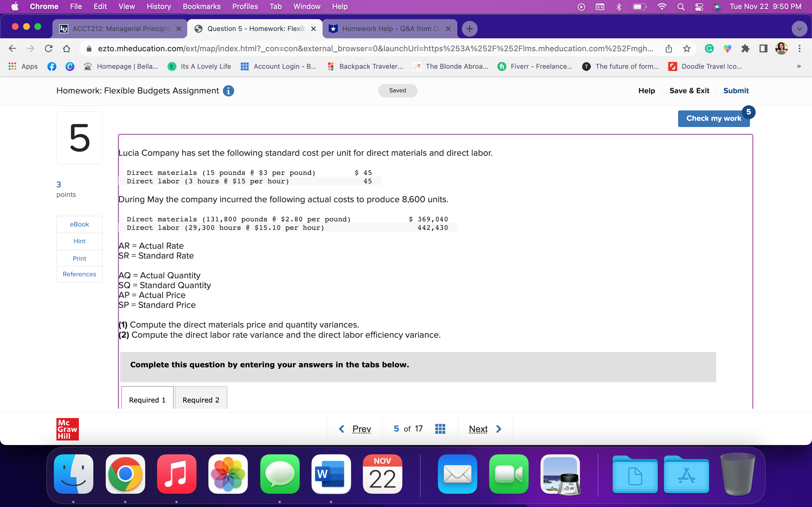
Task: Share the page using the address bar icon
Action: pyautogui.click(x=668, y=48)
